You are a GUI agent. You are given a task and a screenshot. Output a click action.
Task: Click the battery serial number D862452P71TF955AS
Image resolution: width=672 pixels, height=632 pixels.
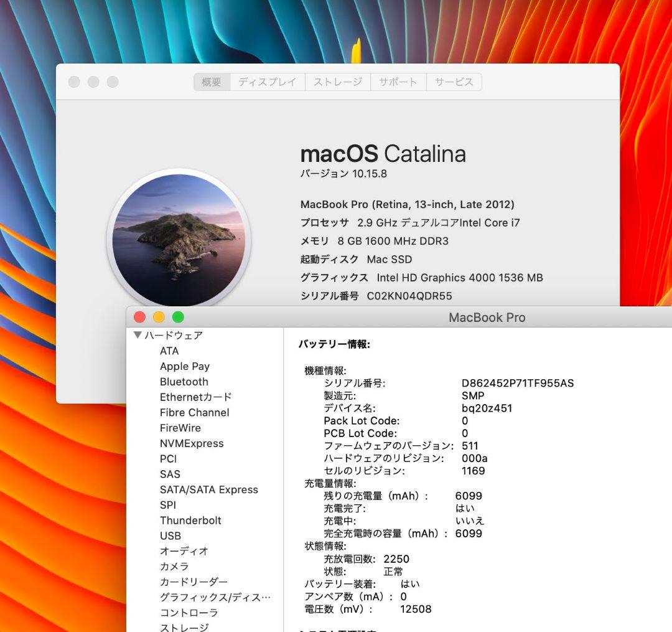[518, 383]
